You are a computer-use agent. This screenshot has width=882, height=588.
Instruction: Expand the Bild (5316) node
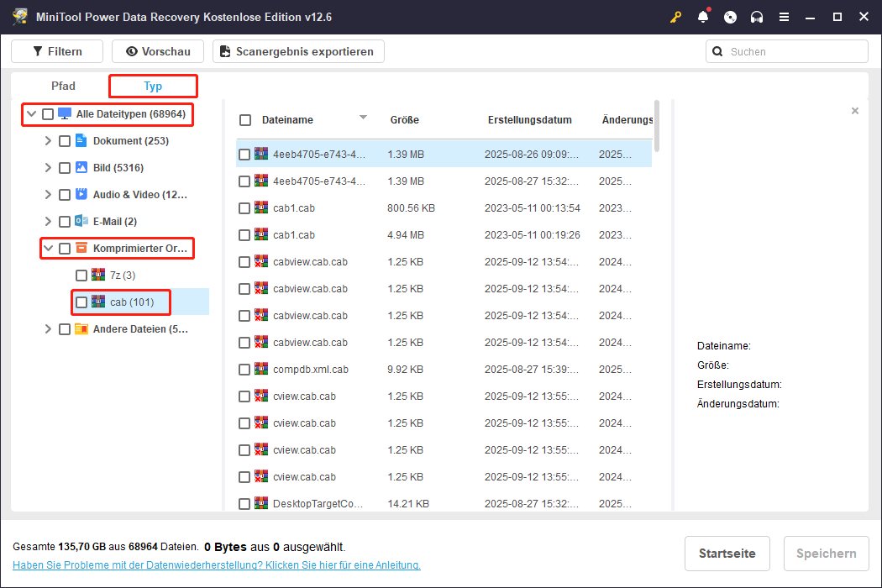click(x=49, y=168)
